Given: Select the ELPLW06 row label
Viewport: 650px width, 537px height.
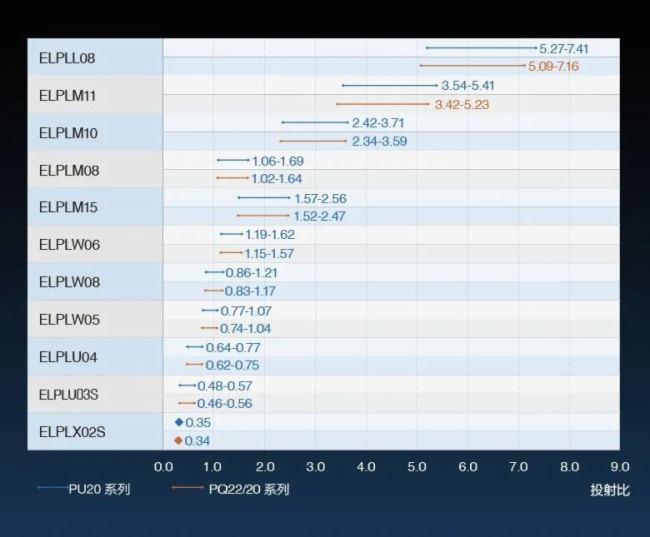Looking at the screenshot, I should (69, 245).
